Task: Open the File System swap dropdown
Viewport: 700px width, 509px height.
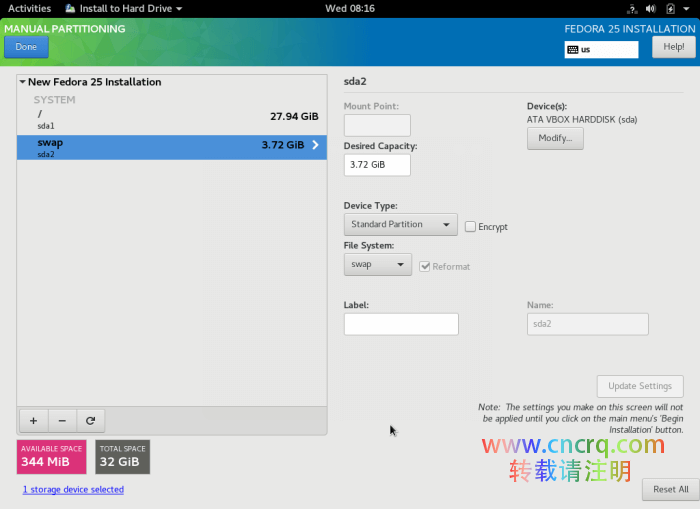Action: tap(377, 265)
